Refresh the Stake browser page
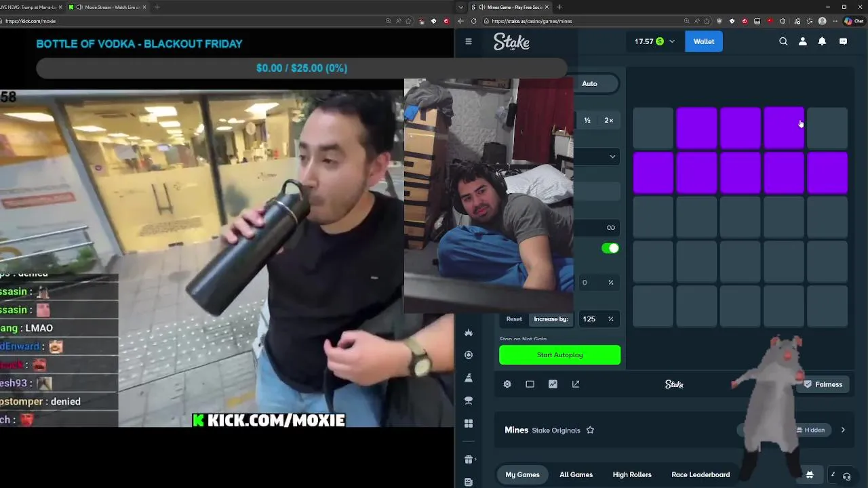The image size is (868, 488). (473, 21)
